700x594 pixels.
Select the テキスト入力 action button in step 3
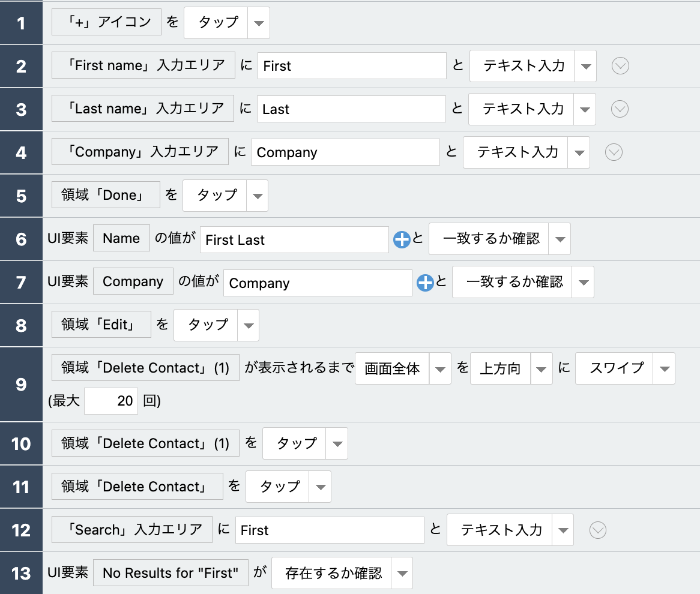click(521, 109)
